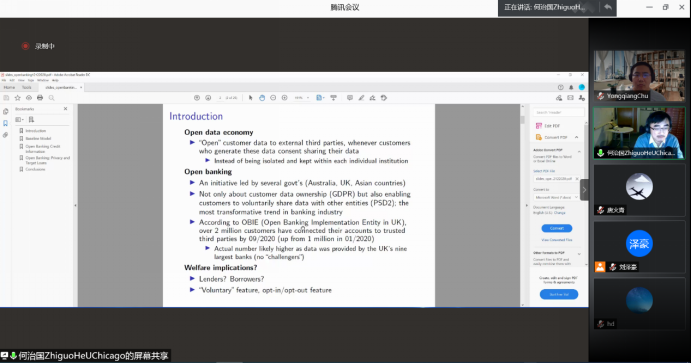Image resolution: width=691 pixels, height=364 pixels.
Task: Switch to the Home tab
Action: click(9, 88)
